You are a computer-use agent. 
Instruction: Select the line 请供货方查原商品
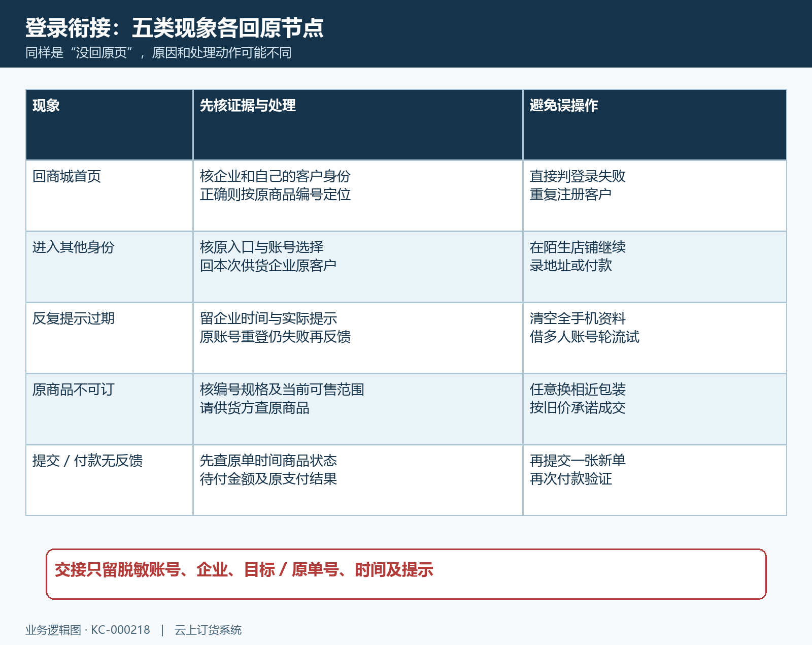[x=254, y=408]
